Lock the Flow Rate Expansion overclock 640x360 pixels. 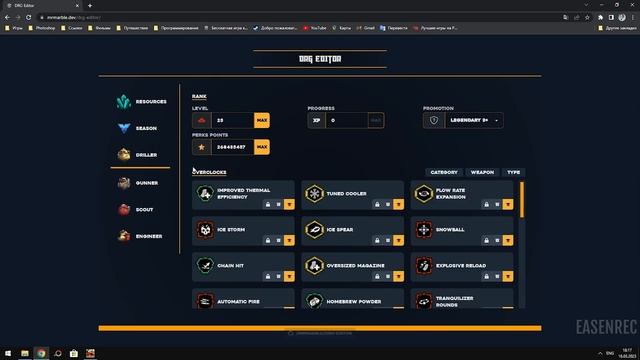[487, 204]
